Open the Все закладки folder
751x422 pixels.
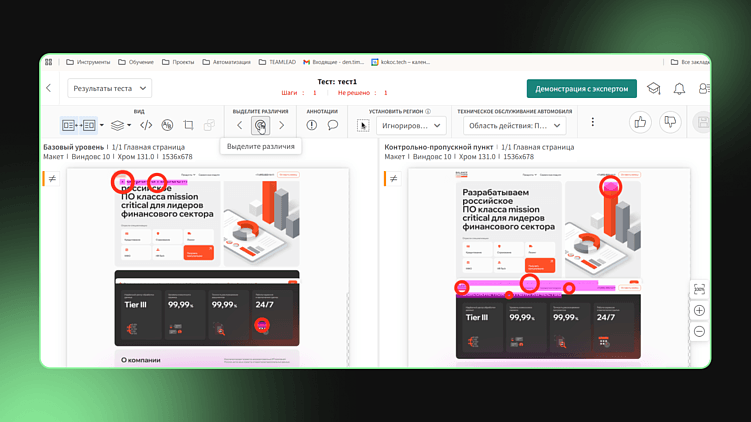[690, 62]
